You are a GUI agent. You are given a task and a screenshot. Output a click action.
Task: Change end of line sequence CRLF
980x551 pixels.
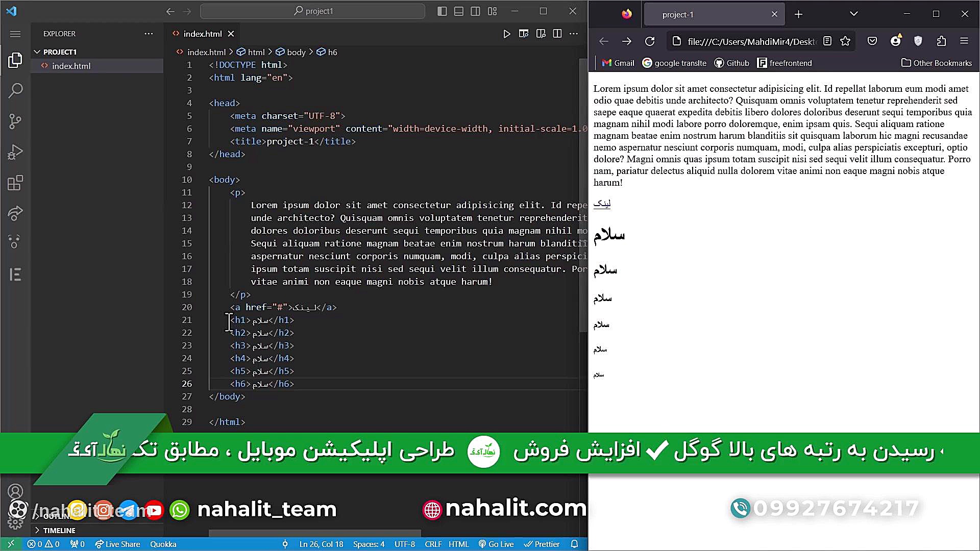point(433,544)
